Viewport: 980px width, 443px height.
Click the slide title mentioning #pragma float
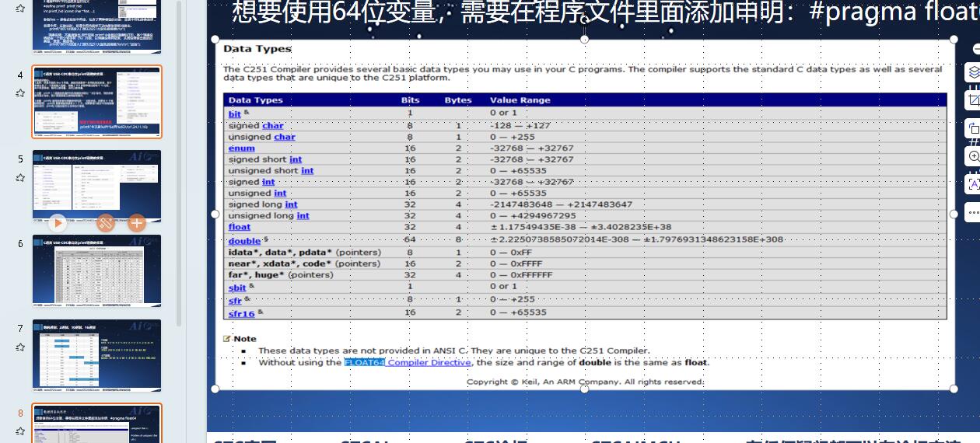point(605,11)
